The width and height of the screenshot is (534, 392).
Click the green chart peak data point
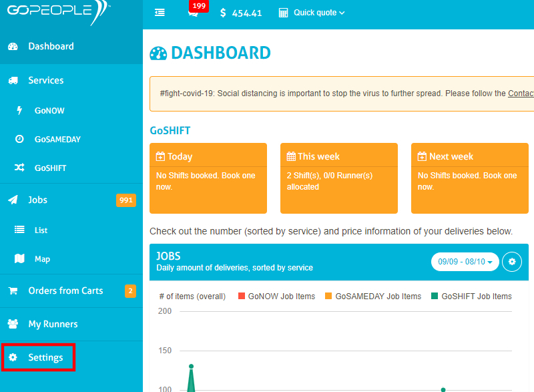pos(191,366)
